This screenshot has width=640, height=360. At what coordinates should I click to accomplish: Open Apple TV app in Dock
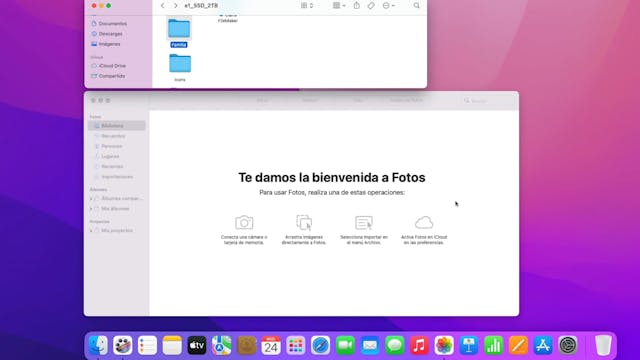(197, 345)
